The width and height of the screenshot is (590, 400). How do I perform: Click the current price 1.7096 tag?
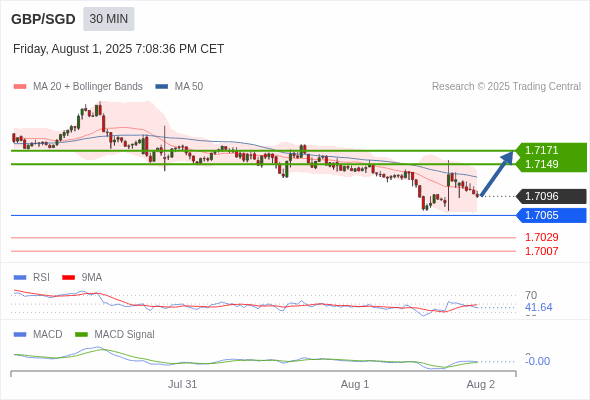pos(551,196)
